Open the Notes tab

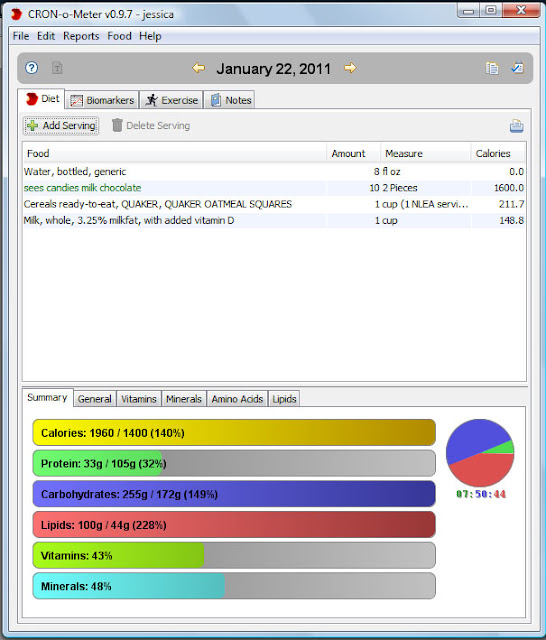[x=230, y=100]
